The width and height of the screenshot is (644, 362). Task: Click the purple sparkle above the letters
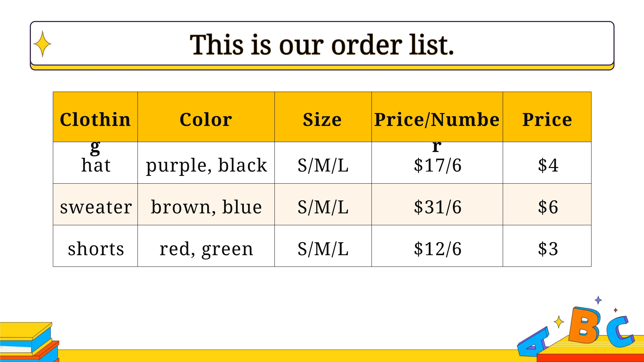(598, 300)
